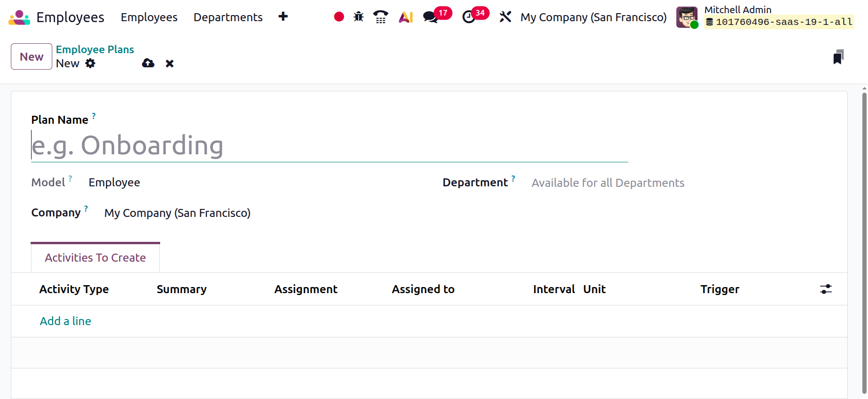Open the gear actions menu beside New
The height and width of the screenshot is (399, 868).
click(x=90, y=64)
